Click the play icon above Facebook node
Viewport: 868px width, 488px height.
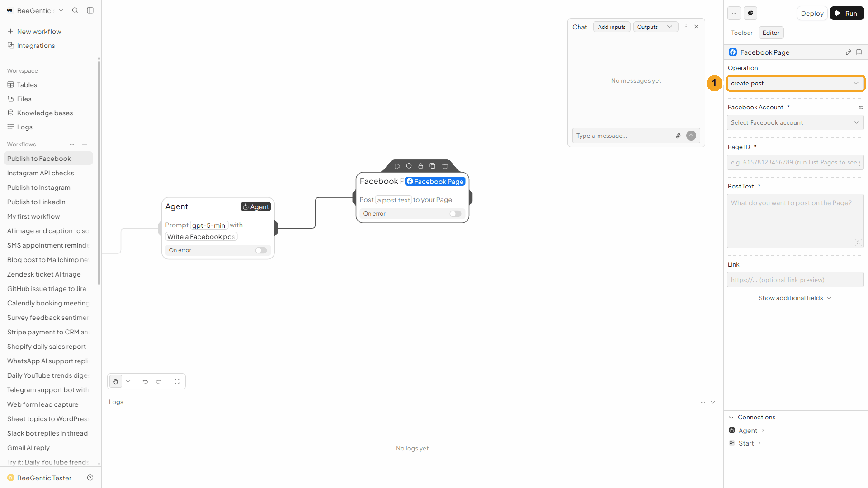click(397, 166)
